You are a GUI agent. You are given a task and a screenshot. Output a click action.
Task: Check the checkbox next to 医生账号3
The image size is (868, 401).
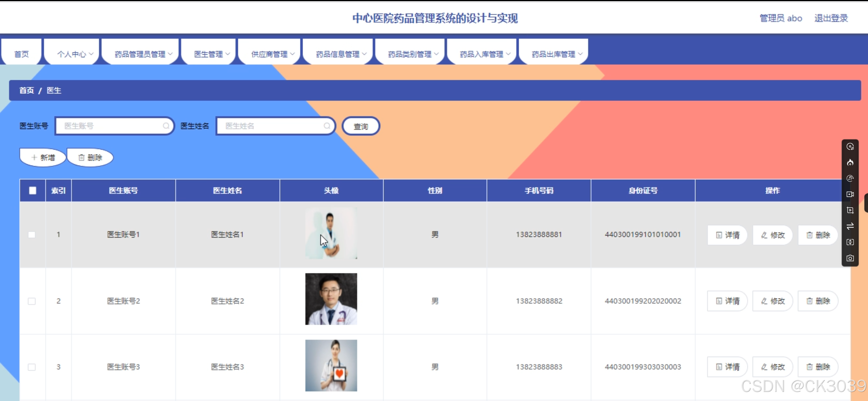tap(32, 367)
